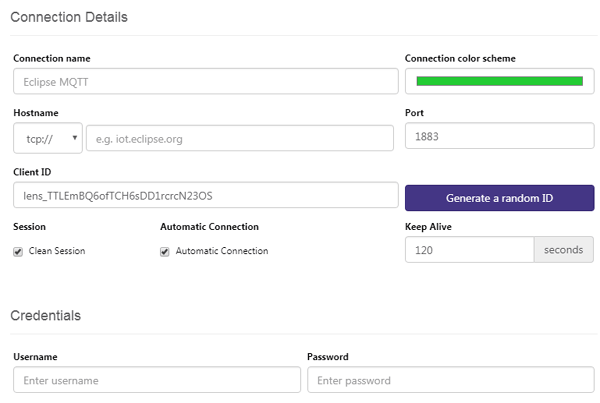Expand the tcp:// protocol dropdown
Screen dimensions: 600x403
[x=48, y=138]
